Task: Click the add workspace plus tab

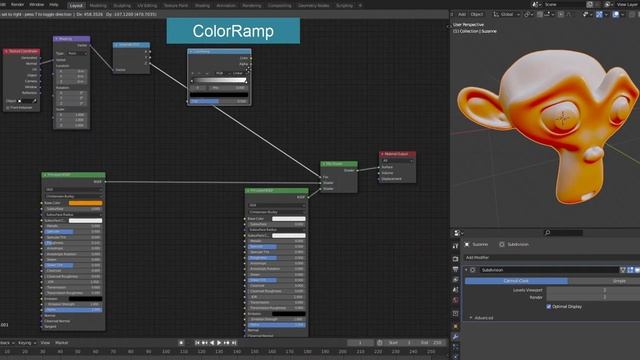Action: [360, 5]
